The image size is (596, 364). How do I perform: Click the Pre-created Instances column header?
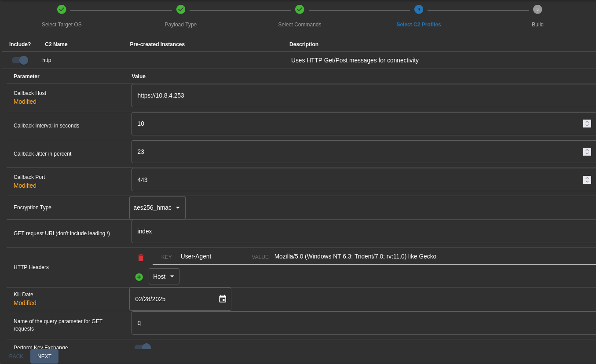pos(157,44)
